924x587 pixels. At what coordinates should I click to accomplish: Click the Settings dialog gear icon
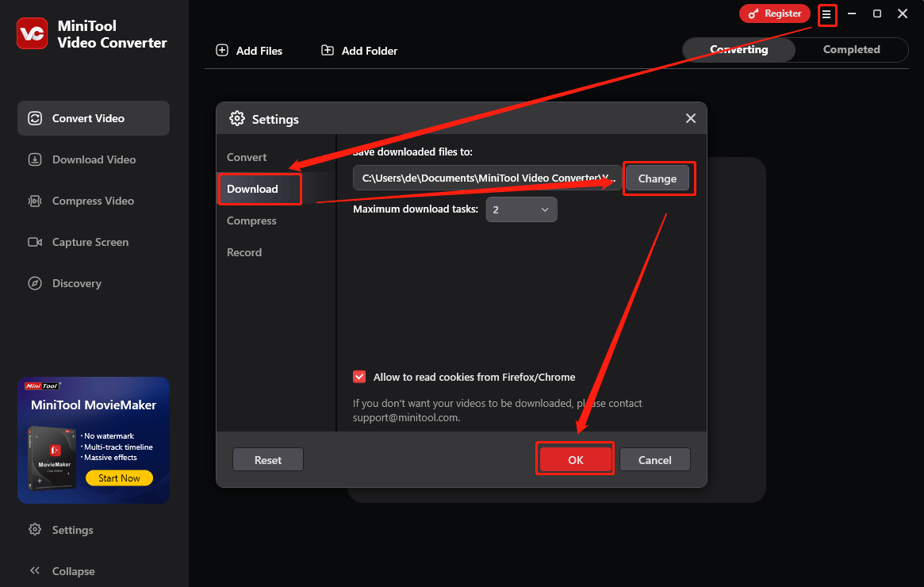point(237,118)
